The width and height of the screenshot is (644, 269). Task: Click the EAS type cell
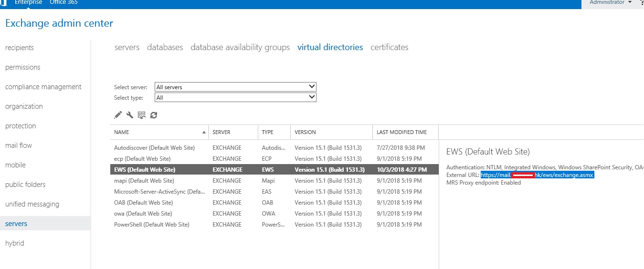[267, 192]
